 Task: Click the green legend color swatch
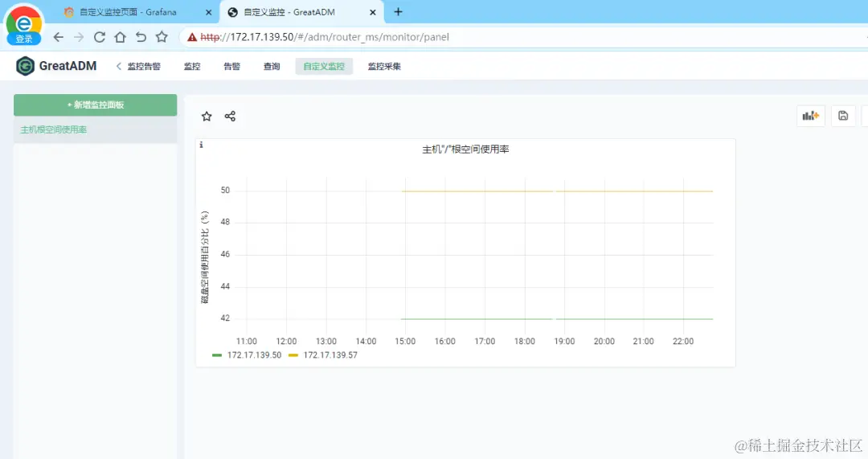(217, 355)
